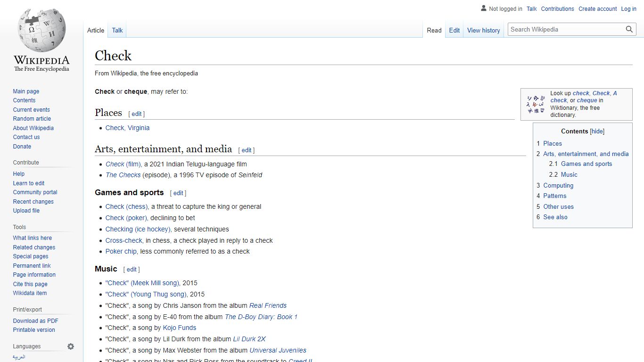The height and width of the screenshot is (362, 644).
Task: Open the Check, Virginia article
Action: pyautogui.click(x=127, y=128)
